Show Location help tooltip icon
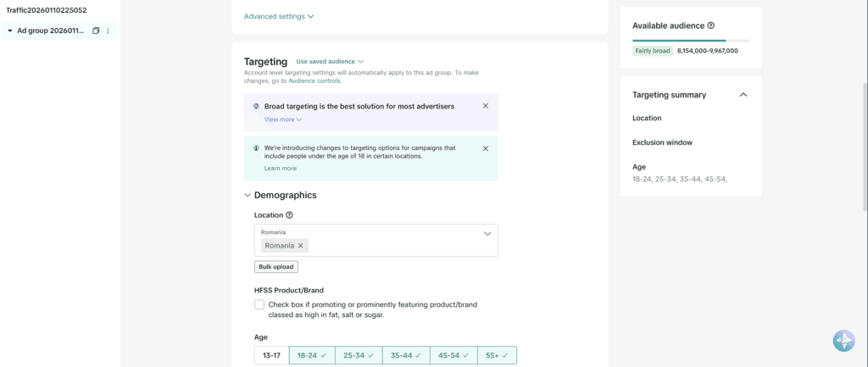This screenshot has height=367, width=868. (x=290, y=214)
